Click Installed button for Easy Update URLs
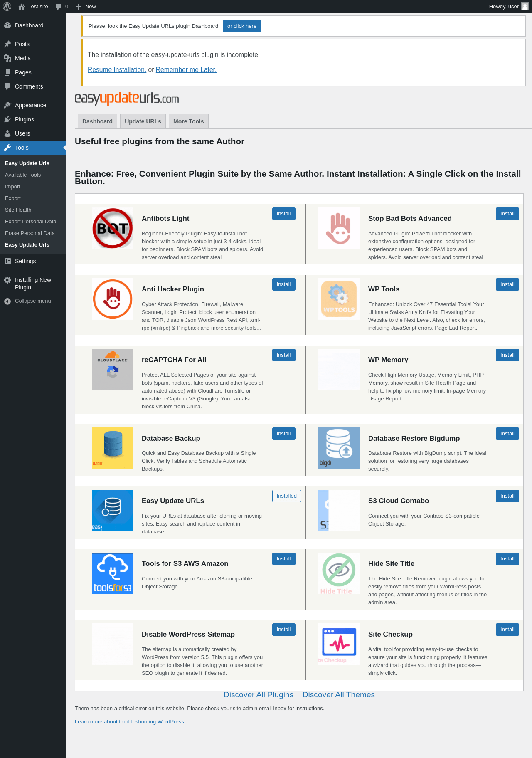The width and height of the screenshot is (532, 758). tap(287, 496)
